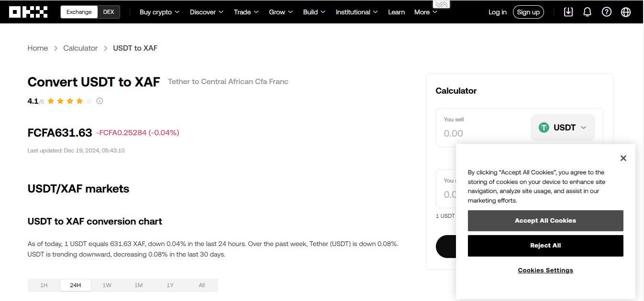The height and width of the screenshot is (301, 644).
Task: Open the notifications bell icon
Action: [588, 12]
